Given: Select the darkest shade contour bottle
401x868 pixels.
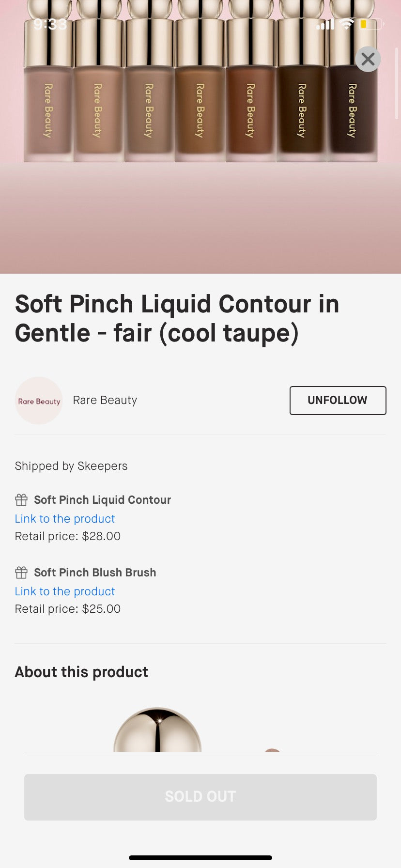Looking at the screenshot, I should [x=352, y=111].
